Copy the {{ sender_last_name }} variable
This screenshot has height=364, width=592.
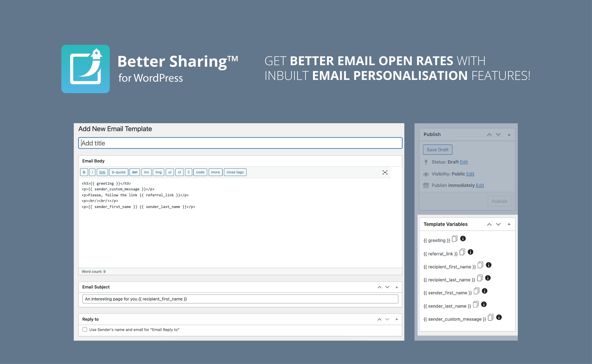click(x=476, y=304)
